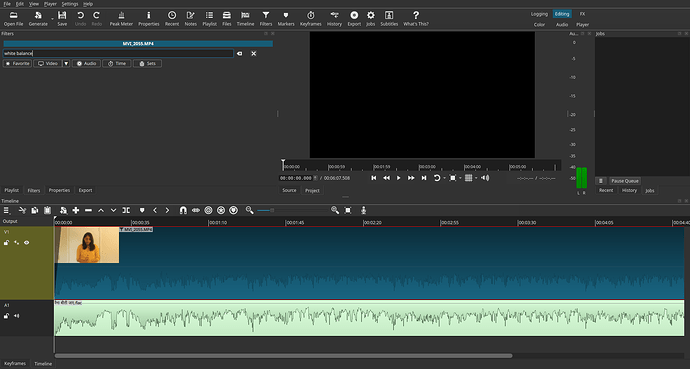Open Markers panel from toolbar
Screen dimensions: 690x369
(x=286, y=19)
